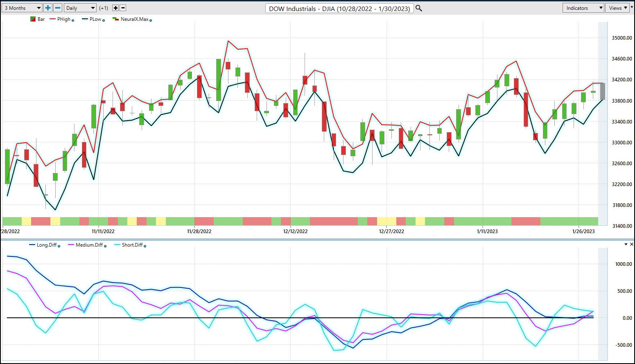Click the black plus button after (+1)
Image resolution: width=635 pixels, height=364 pixels.
click(115, 8)
